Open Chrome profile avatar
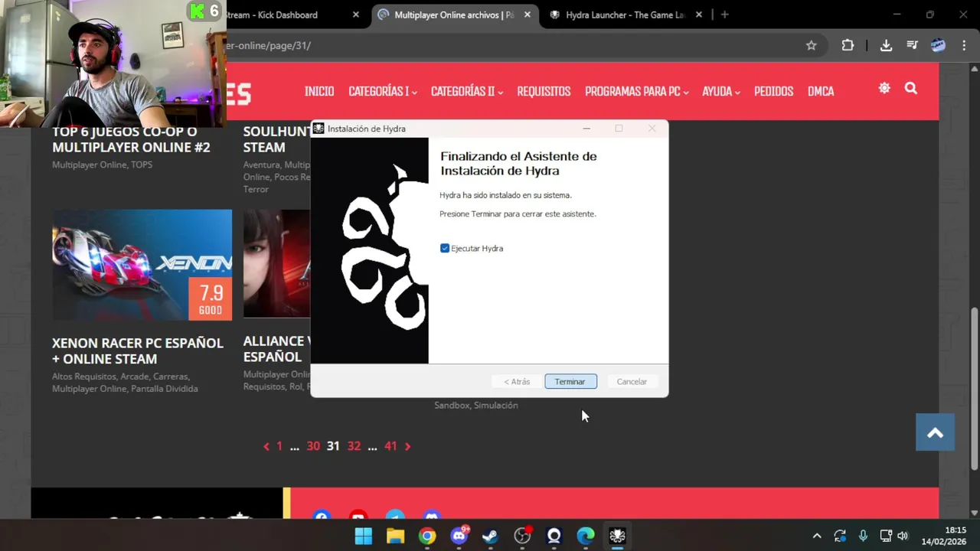 coord(938,45)
